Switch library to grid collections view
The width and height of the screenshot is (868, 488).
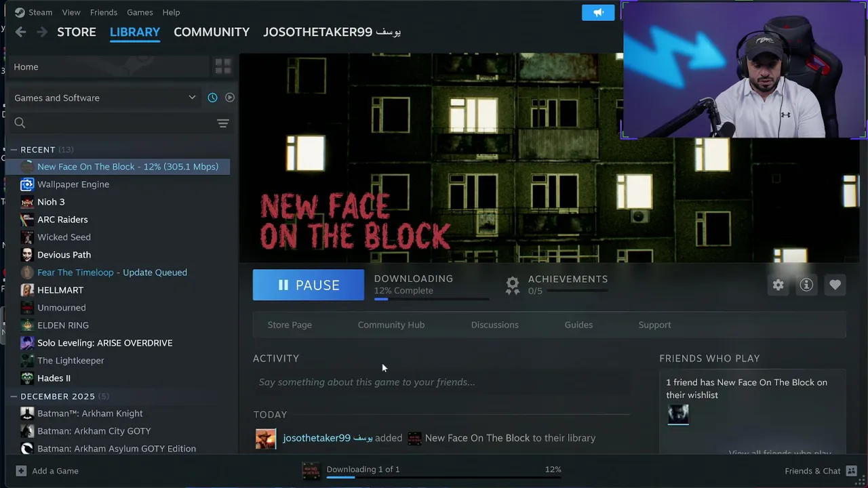[222, 66]
